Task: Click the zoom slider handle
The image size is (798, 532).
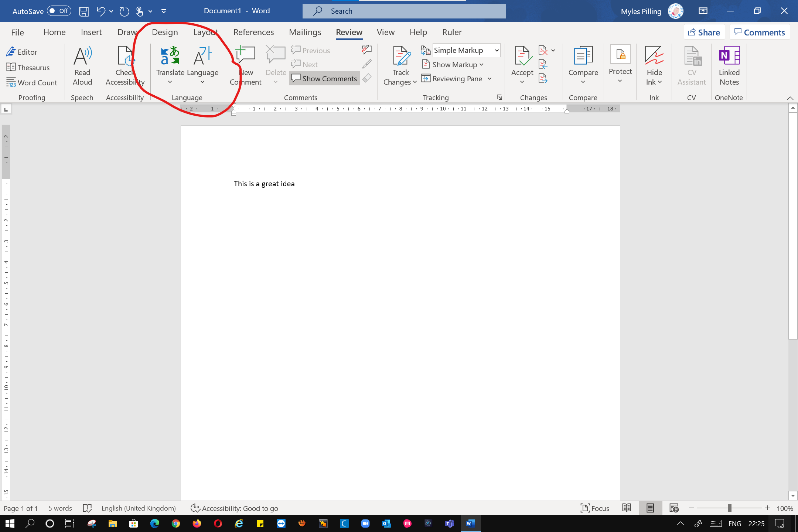Action: click(x=730, y=508)
